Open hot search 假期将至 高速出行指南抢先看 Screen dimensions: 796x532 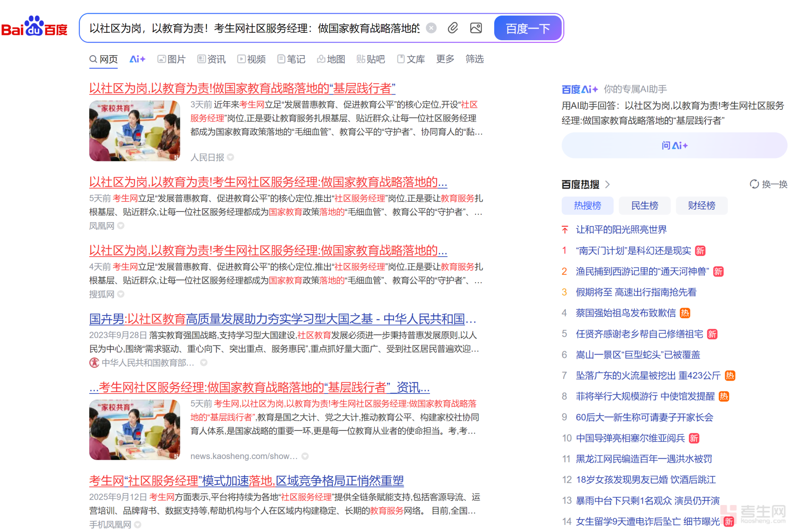pyautogui.click(x=636, y=292)
